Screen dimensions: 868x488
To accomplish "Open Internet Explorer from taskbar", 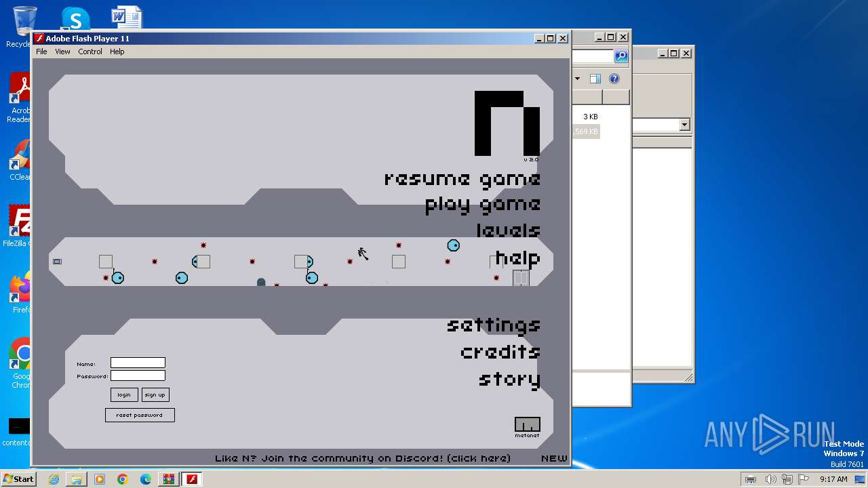I will [54, 479].
